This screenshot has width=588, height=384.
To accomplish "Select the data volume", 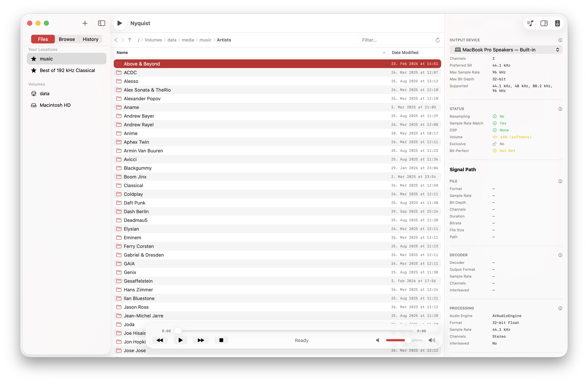I will (66, 94).
